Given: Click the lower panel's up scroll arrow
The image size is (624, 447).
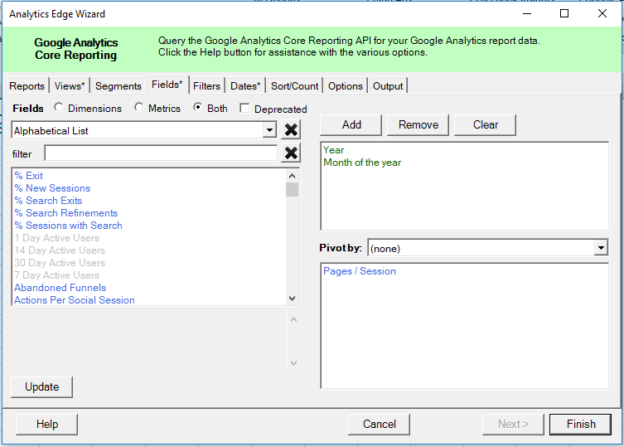Looking at the screenshot, I should click(294, 320).
